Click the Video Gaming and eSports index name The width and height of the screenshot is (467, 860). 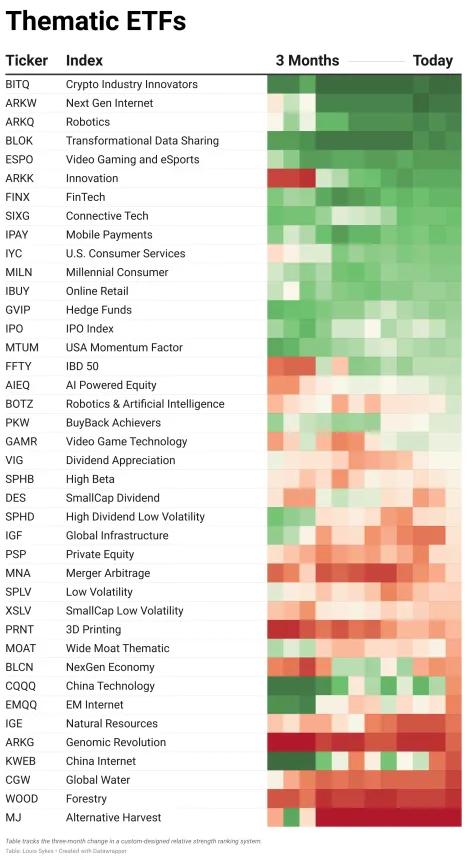click(x=132, y=160)
